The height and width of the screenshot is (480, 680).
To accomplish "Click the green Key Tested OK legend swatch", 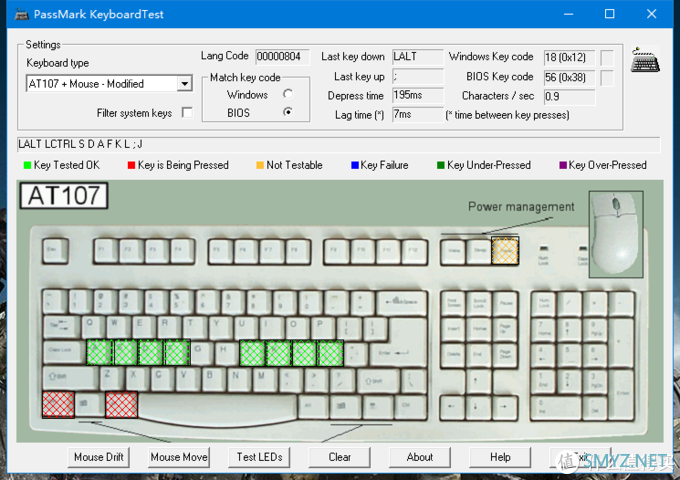I will tap(27, 165).
